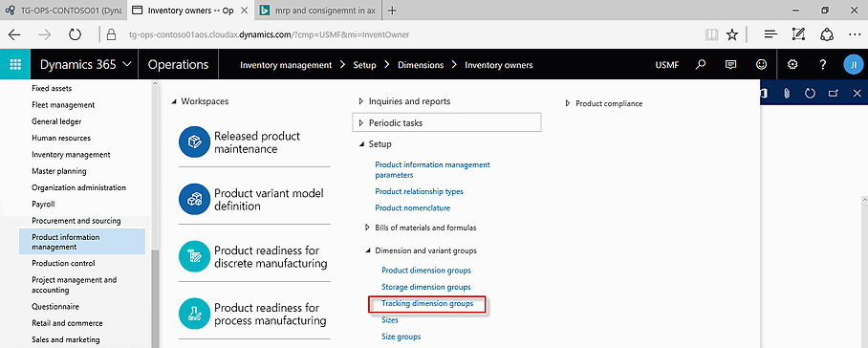This screenshot has height=348, width=868.
Task: Click the browser Back arrow
Action: pyautogui.click(x=15, y=34)
